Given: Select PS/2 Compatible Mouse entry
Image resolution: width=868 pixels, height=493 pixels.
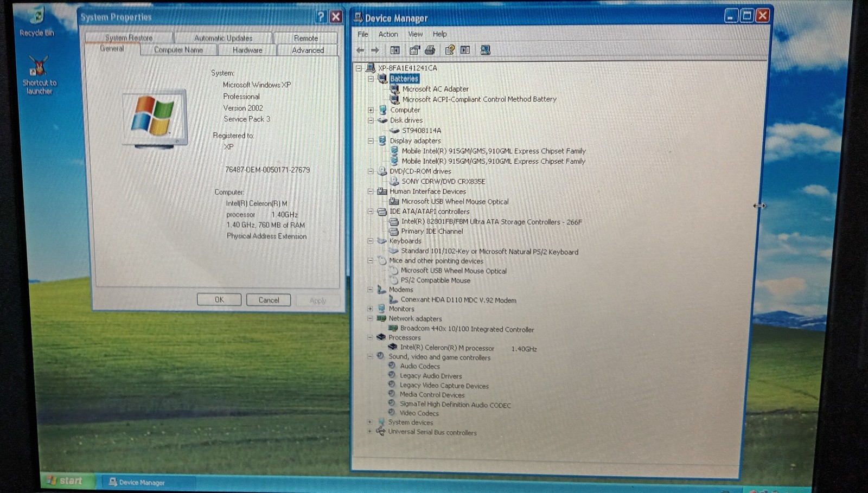Looking at the screenshot, I should coord(435,280).
